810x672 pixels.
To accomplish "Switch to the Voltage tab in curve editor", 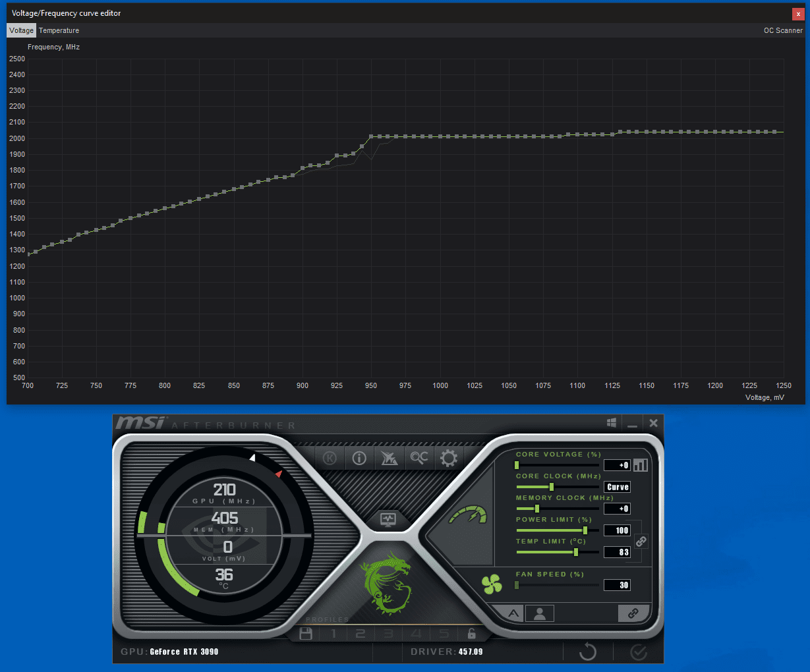I will click(x=21, y=30).
